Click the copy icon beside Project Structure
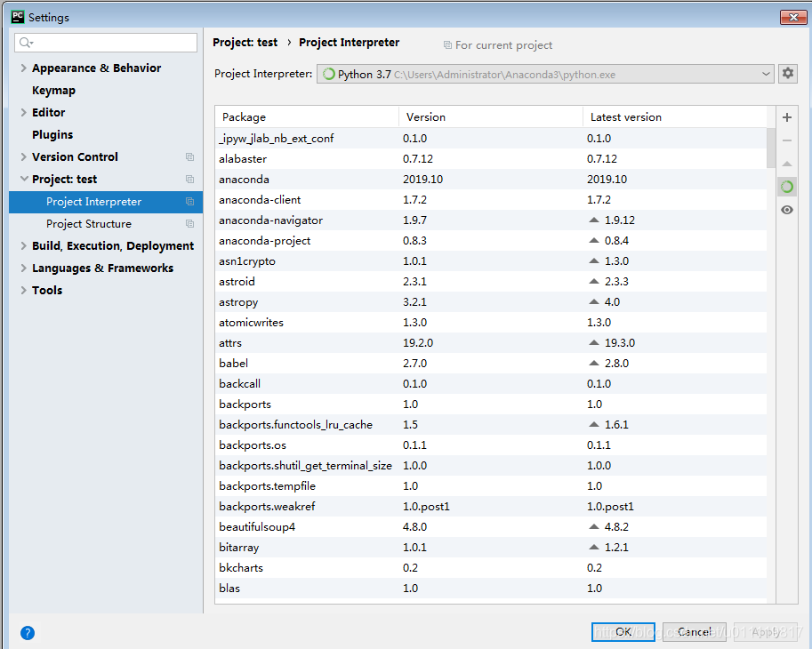 click(x=190, y=223)
